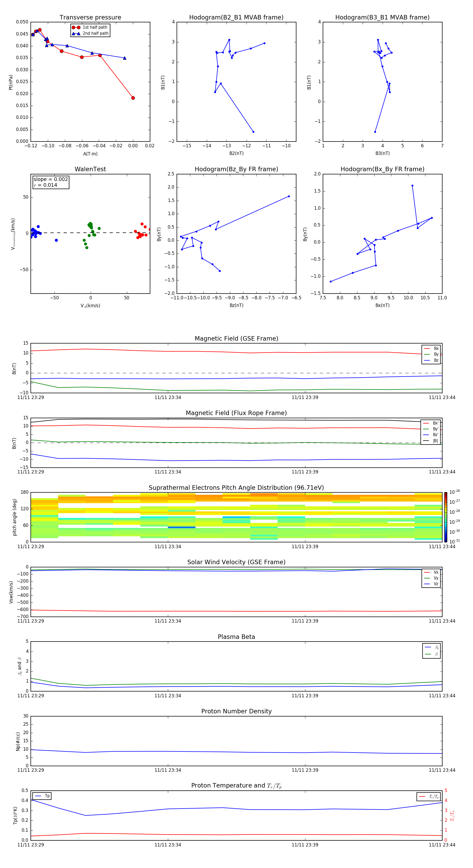Click the 'Bz(nT)' x-axis label

coord(236,305)
